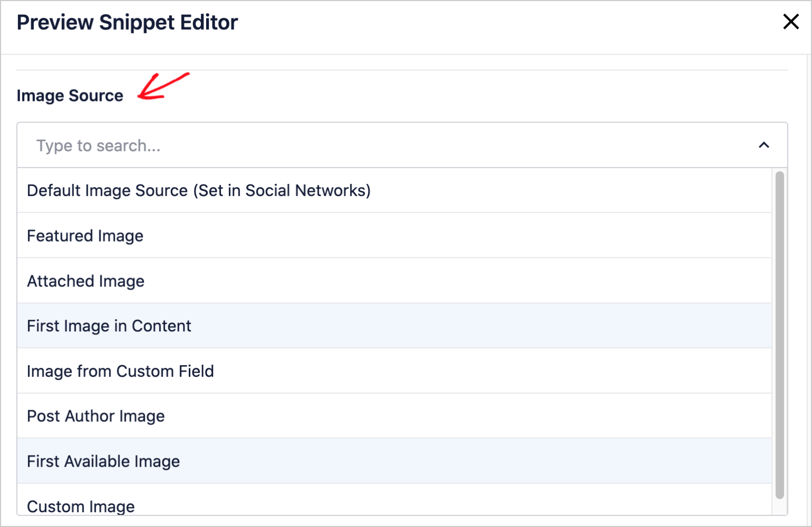This screenshot has height=527, width=812.
Task: Pick Attached Image from the list
Action: coord(86,281)
